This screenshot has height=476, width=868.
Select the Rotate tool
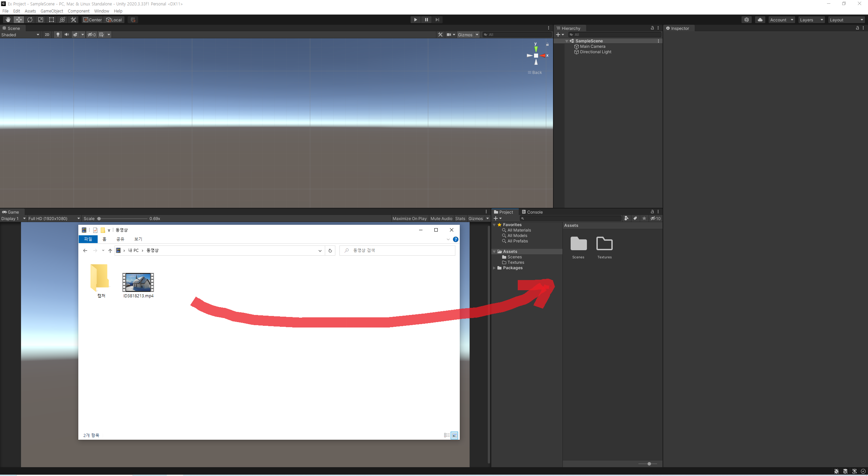30,20
